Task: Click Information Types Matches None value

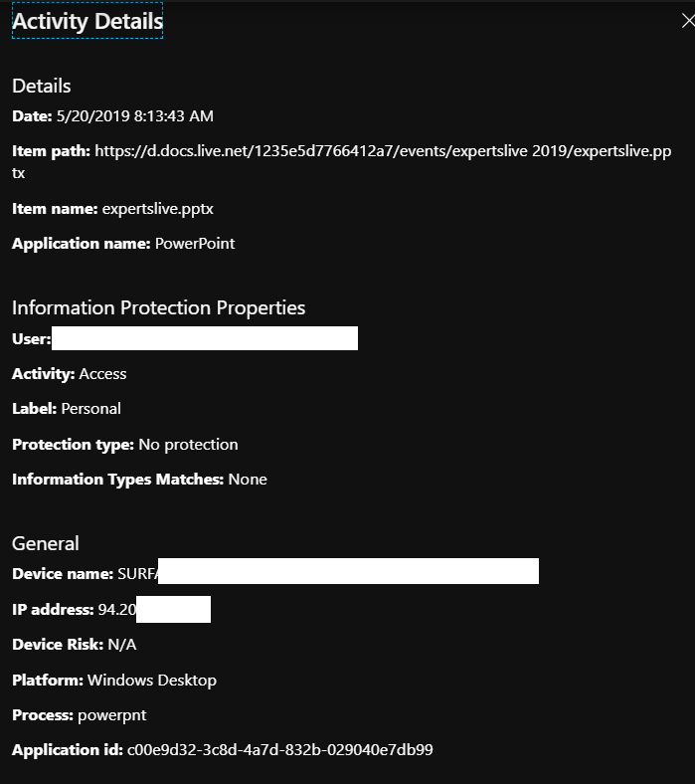Action: pyautogui.click(x=248, y=480)
